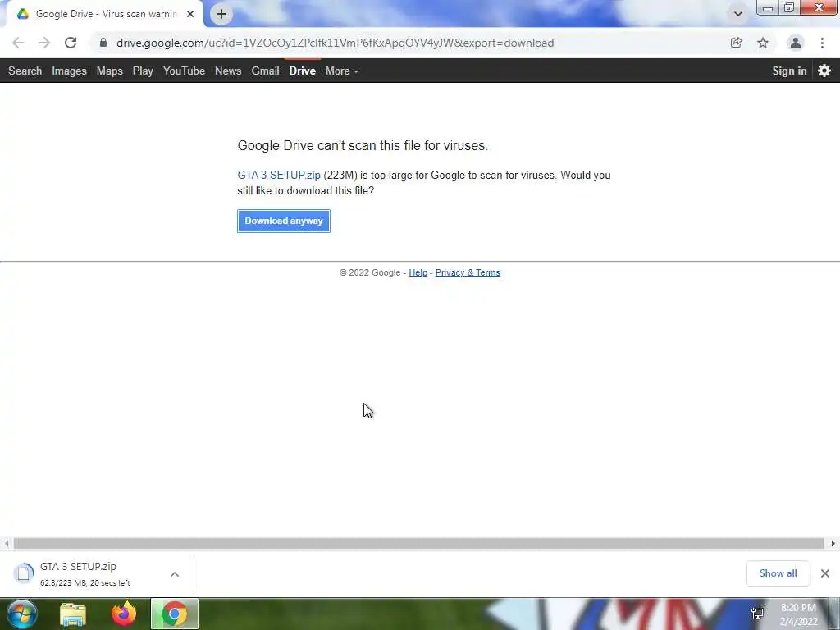
Task: Click Chrome icon in taskbar
Action: (x=174, y=614)
